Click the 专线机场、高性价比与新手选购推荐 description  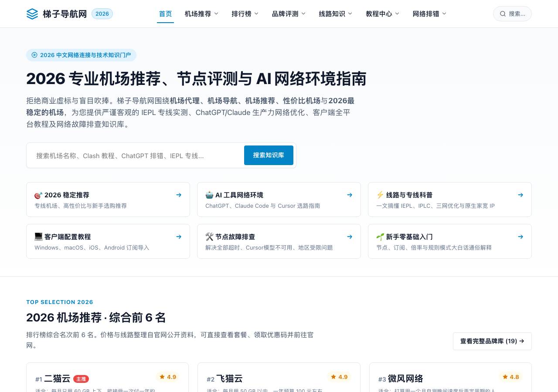point(81,206)
